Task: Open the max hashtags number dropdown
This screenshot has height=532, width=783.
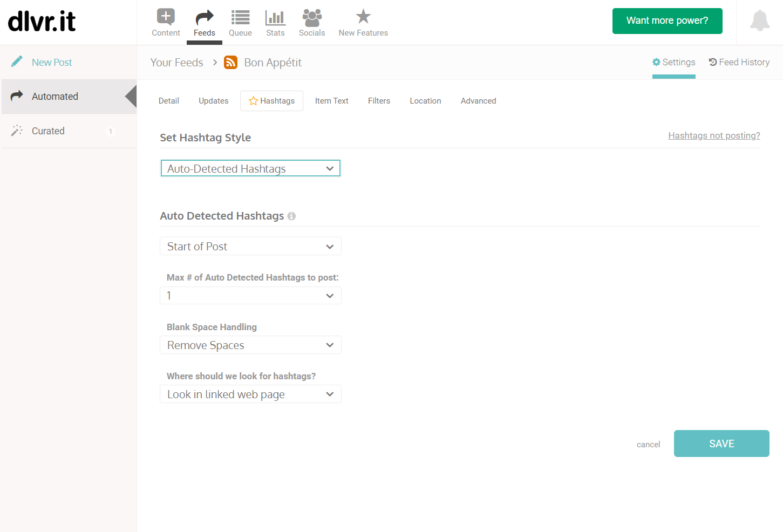Action: (x=250, y=296)
